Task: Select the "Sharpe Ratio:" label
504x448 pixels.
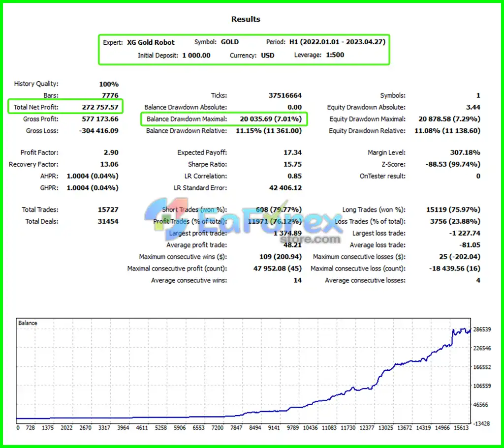Action: tap(207, 164)
